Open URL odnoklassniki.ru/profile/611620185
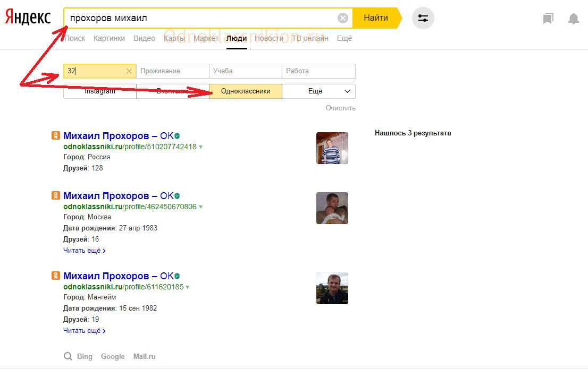 coord(123,287)
